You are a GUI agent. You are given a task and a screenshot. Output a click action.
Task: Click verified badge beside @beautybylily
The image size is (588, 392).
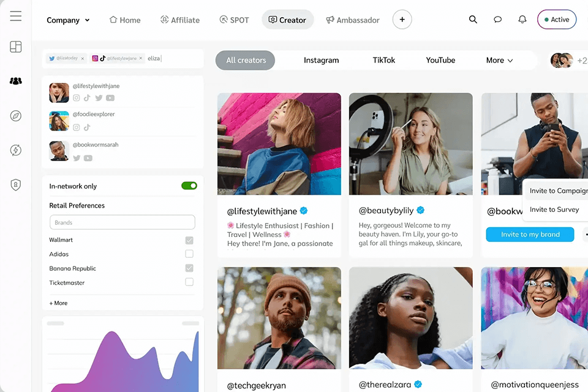[x=421, y=210]
